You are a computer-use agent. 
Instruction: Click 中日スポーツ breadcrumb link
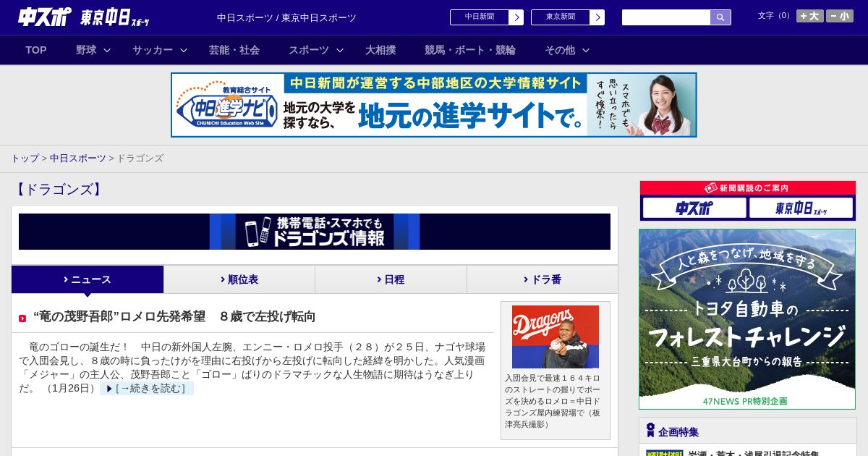click(x=78, y=158)
